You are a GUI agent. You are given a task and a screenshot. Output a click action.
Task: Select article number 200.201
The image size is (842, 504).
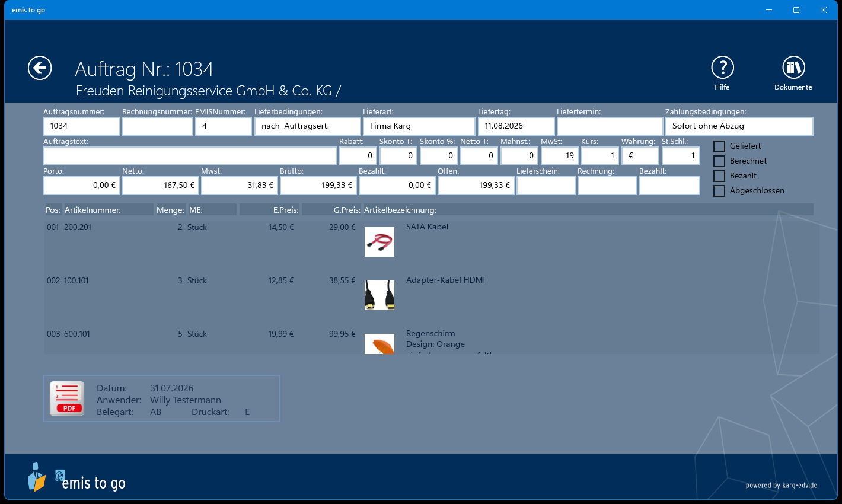pos(78,227)
